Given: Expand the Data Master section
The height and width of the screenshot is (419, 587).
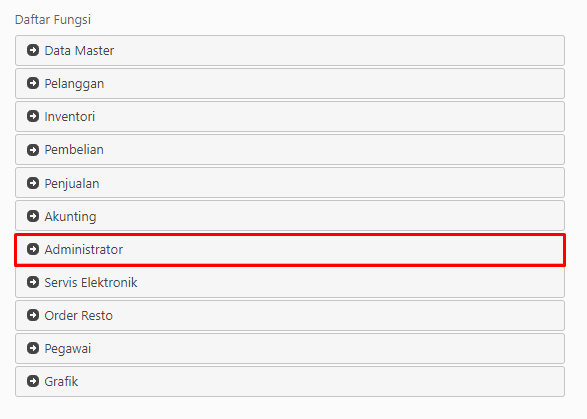Looking at the screenshot, I should [x=290, y=51].
